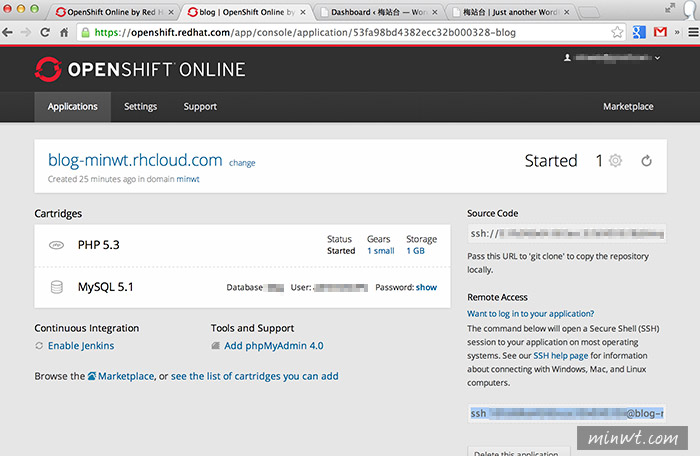The image size is (700, 456).
Task: Show the MySQL password
Action: (426, 287)
